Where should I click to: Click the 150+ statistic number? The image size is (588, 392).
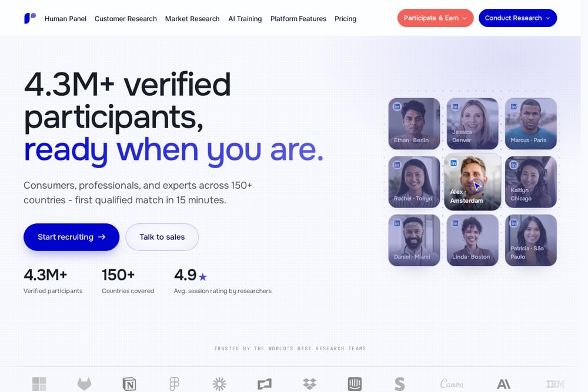coord(118,275)
